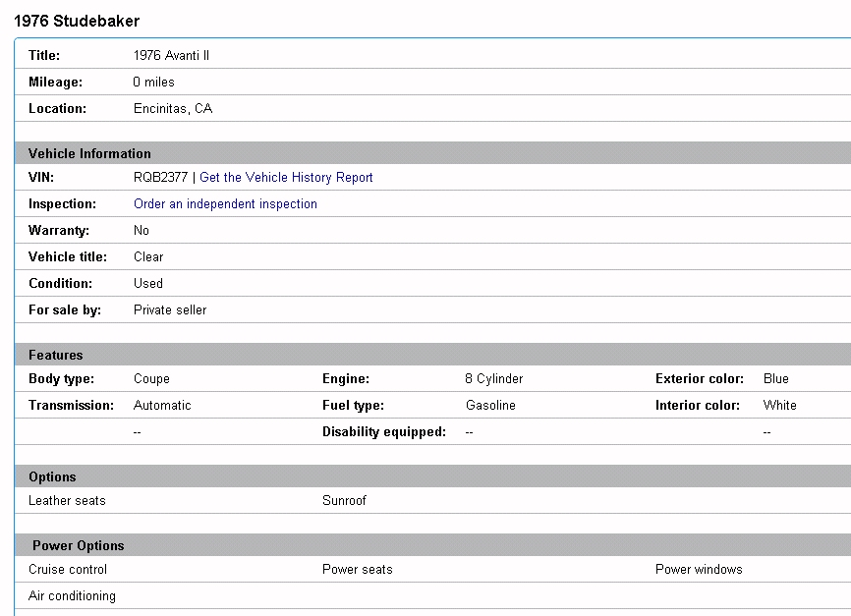Select the 1976 Studebaker page heading
Screen dimensions: 851x616
(x=77, y=21)
